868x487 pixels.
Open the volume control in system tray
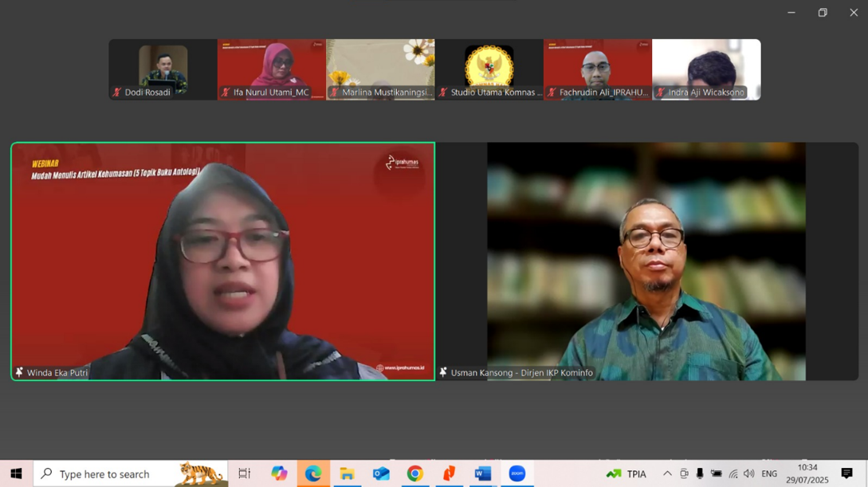click(x=748, y=473)
